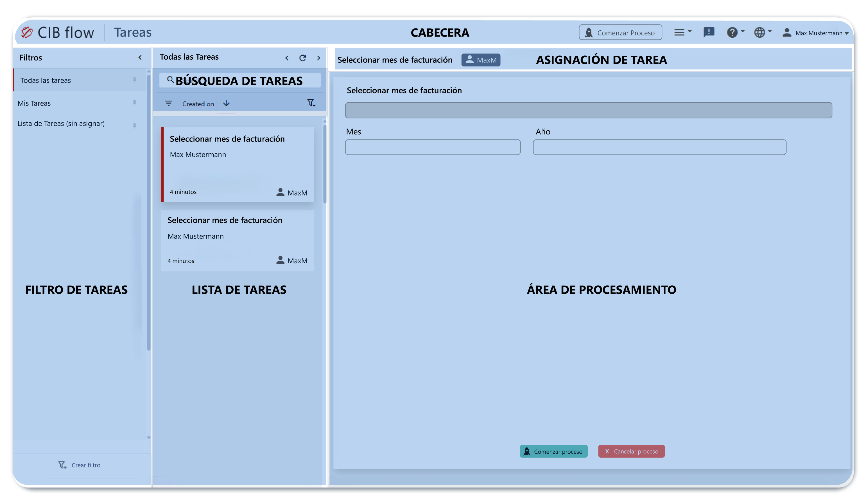The height and width of the screenshot is (504, 868).
Task: Click the red Cancelar proceso button
Action: pos(631,451)
